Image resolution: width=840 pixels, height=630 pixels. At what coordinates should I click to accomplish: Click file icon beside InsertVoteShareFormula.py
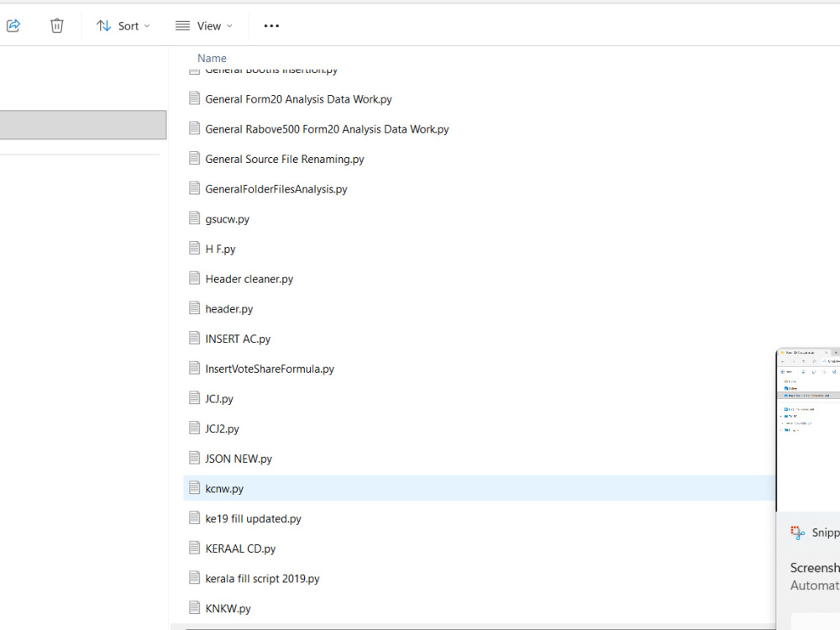click(x=195, y=368)
